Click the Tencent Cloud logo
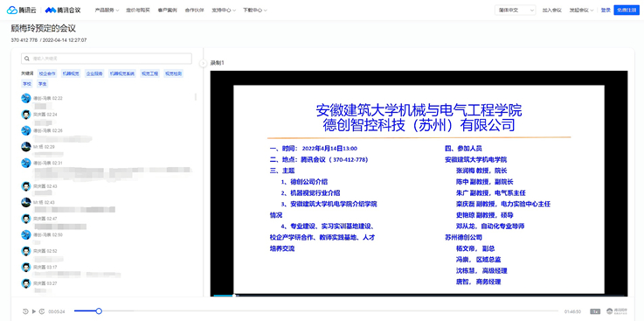The image size is (644, 321). [21, 10]
